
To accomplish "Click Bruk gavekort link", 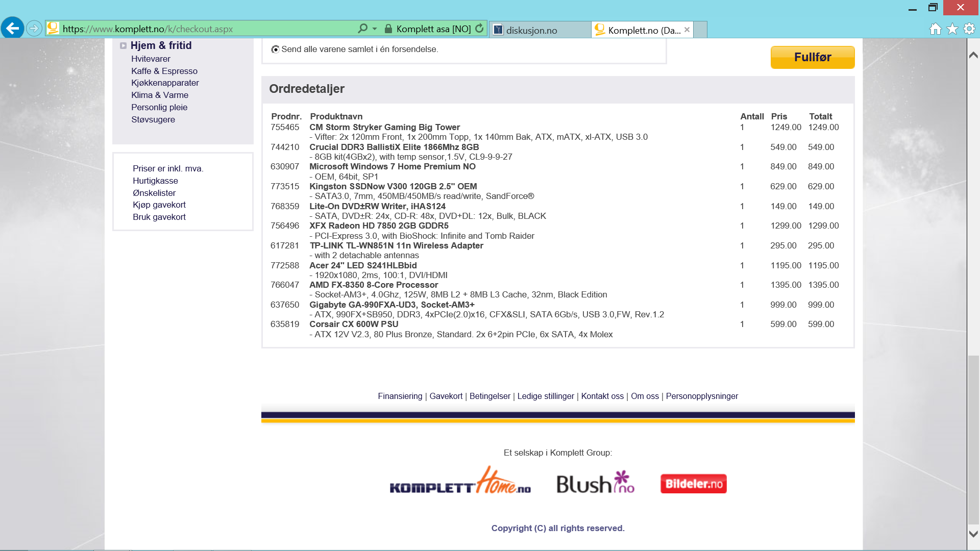I will point(159,217).
